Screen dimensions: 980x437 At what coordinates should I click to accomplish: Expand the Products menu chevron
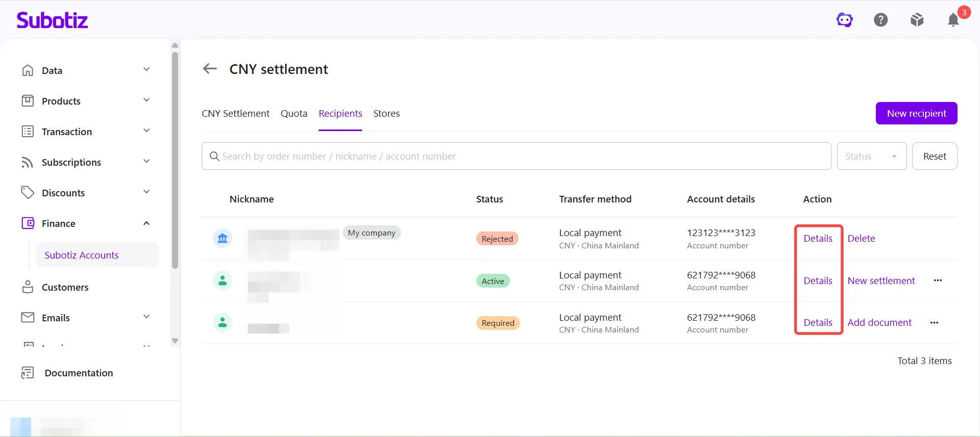(x=146, y=100)
